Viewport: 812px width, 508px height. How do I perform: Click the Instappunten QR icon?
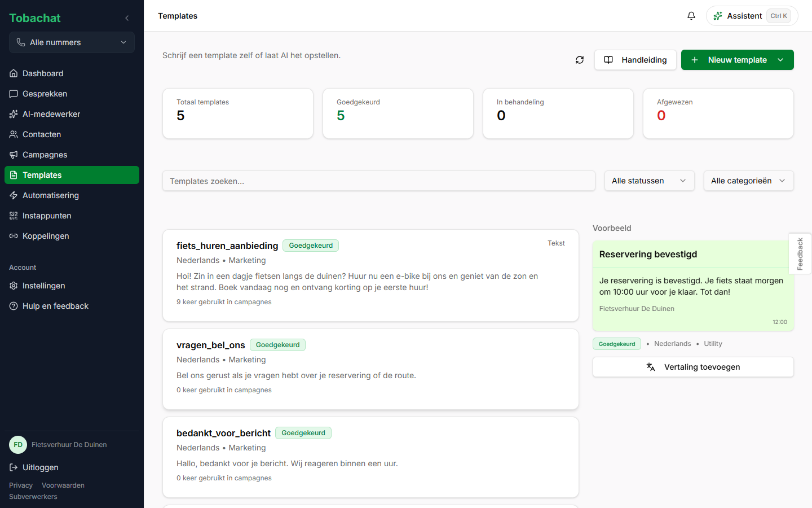pos(14,216)
